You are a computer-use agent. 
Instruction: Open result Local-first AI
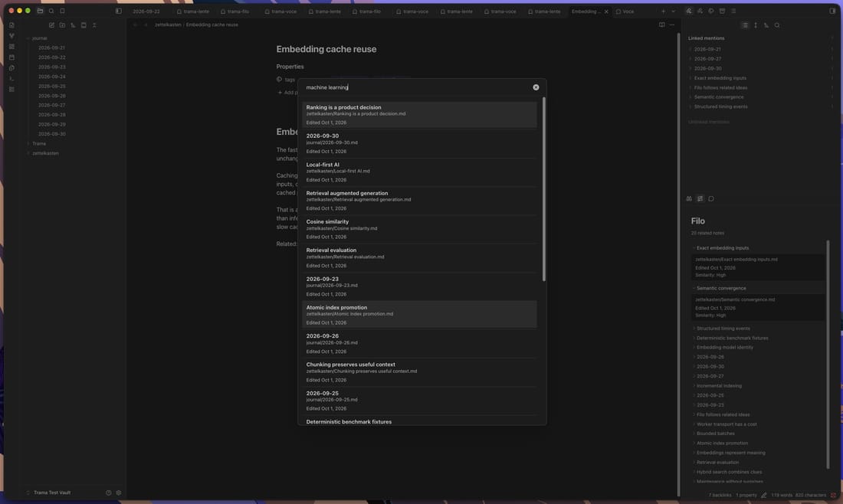pos(419,172)
